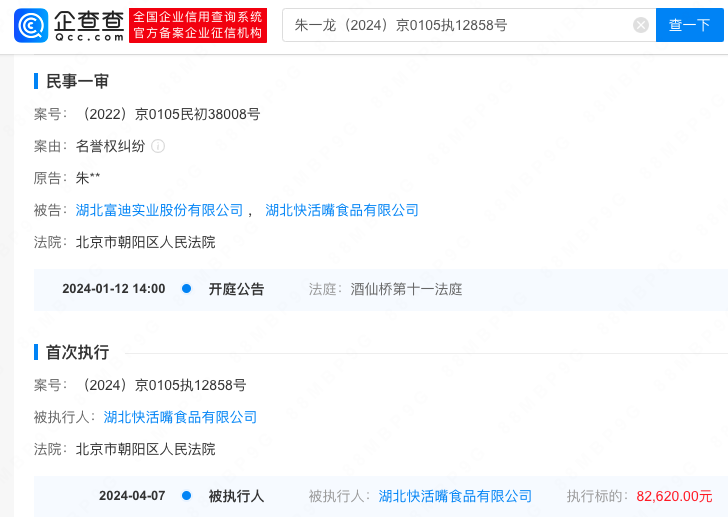This screenshot has height=517, width=728.
Task: Open defendant 湖北快活嘴食品有限公司 in 民事一审
Action: coord(342,210)
